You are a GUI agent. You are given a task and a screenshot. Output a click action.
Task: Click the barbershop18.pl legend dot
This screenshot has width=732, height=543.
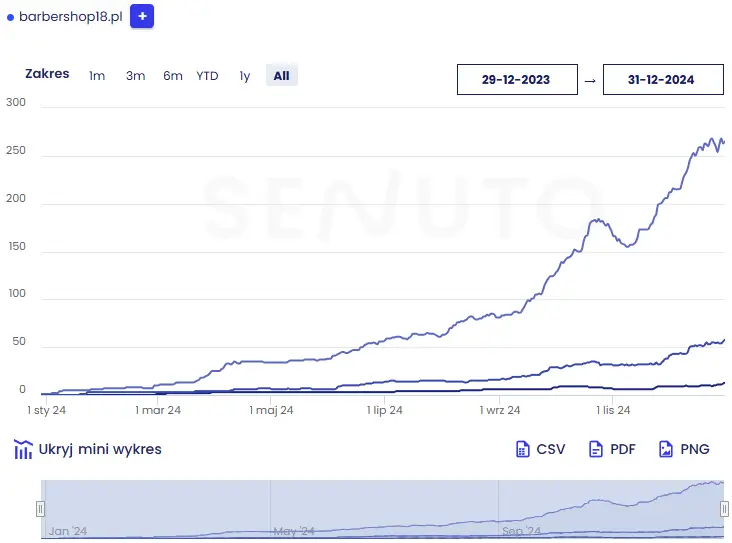click(10, 18)
